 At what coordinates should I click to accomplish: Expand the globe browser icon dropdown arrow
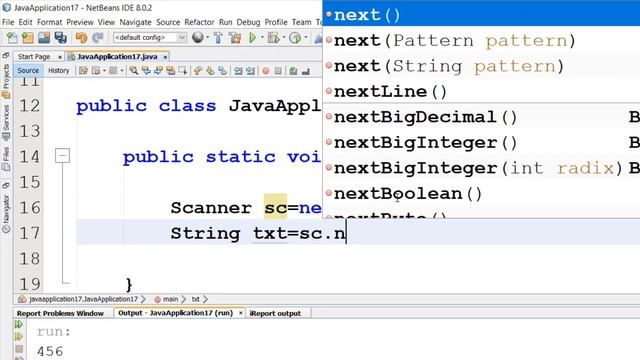pos(207,38)
